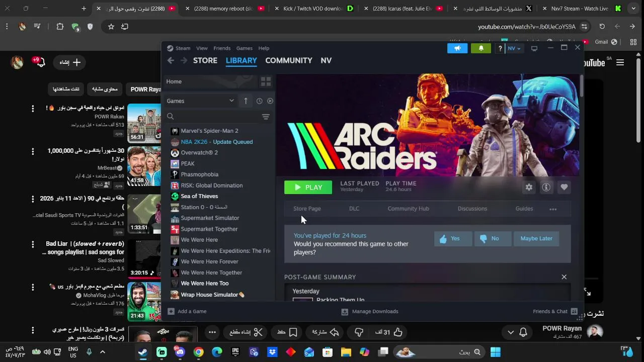The height and width of the screenshot is (362, 644).
Task: Open Manage Downloads
Action: pyautogui.click(x=370, y=311)
